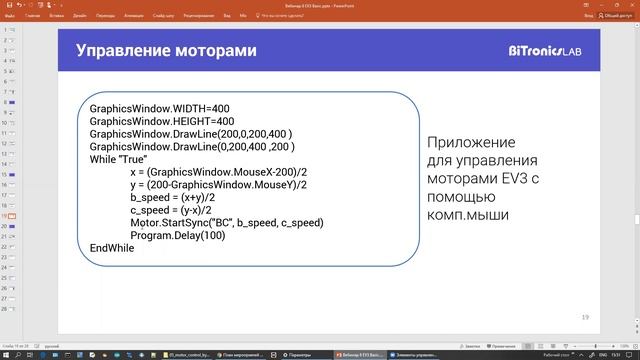Click code line 'Motor.StartSync("BC", b_speed, c_speed)'

tap(227, 223)
